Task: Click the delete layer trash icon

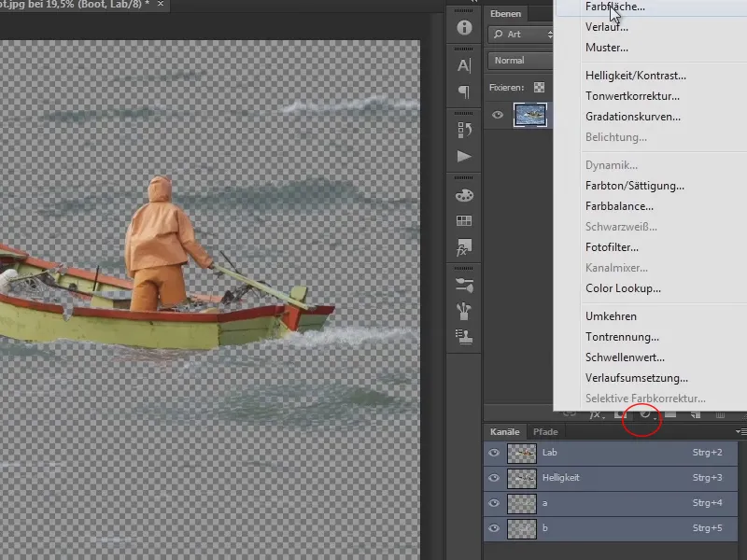Action: point(720,414)
